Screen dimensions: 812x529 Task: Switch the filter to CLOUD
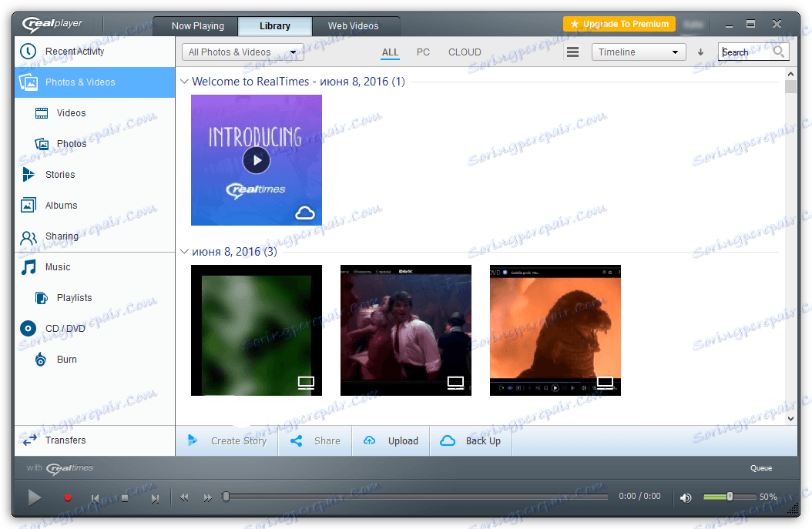click(465, 52)
